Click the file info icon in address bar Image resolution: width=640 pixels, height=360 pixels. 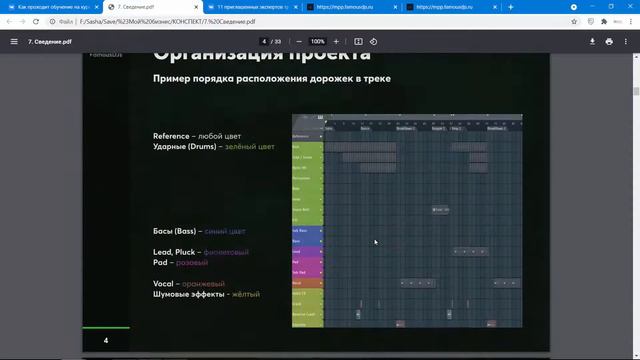[x=52, y=22]
